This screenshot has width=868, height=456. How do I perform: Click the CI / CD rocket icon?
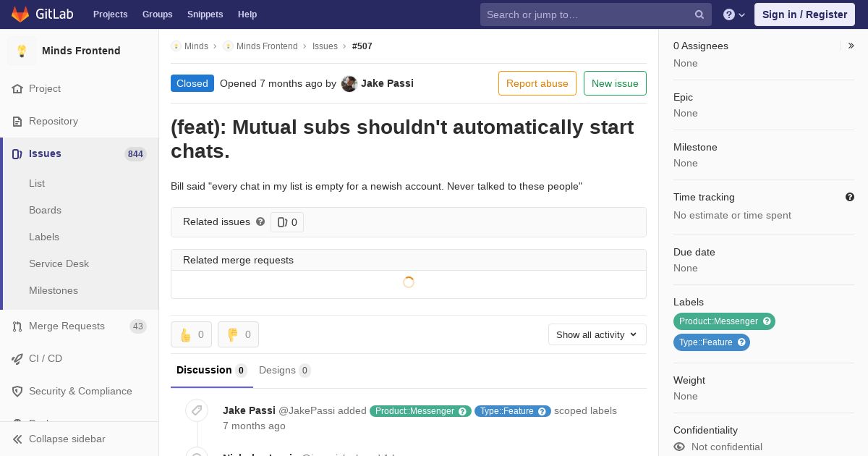(17, 359)
